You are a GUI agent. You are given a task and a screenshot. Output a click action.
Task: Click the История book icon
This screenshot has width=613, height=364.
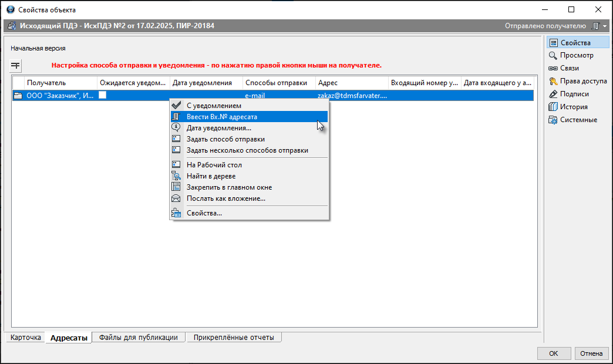(553, 107)
